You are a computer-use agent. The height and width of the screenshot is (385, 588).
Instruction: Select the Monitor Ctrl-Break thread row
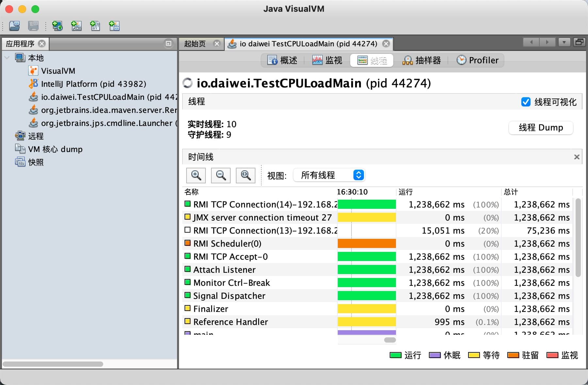tap(377, 283)
